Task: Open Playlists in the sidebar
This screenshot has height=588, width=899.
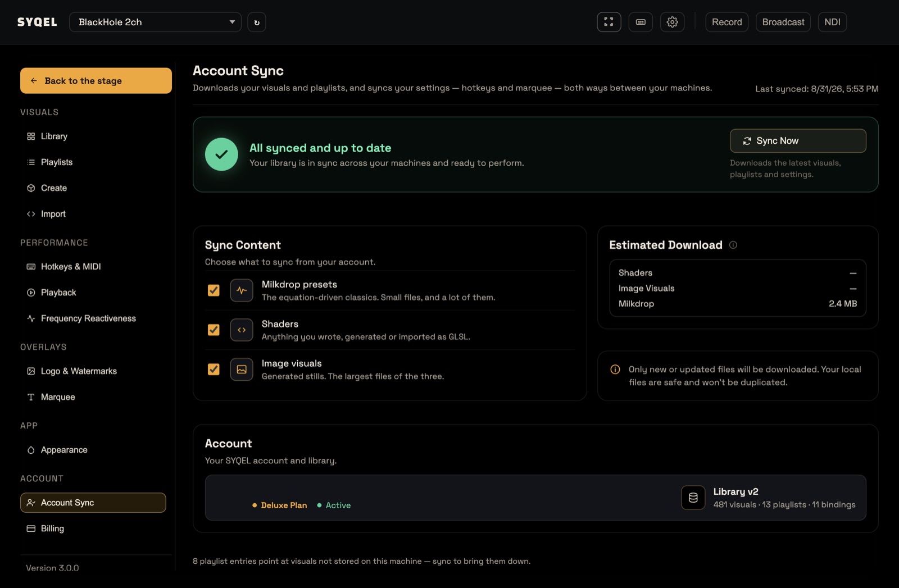Action: tap(93, 162)
